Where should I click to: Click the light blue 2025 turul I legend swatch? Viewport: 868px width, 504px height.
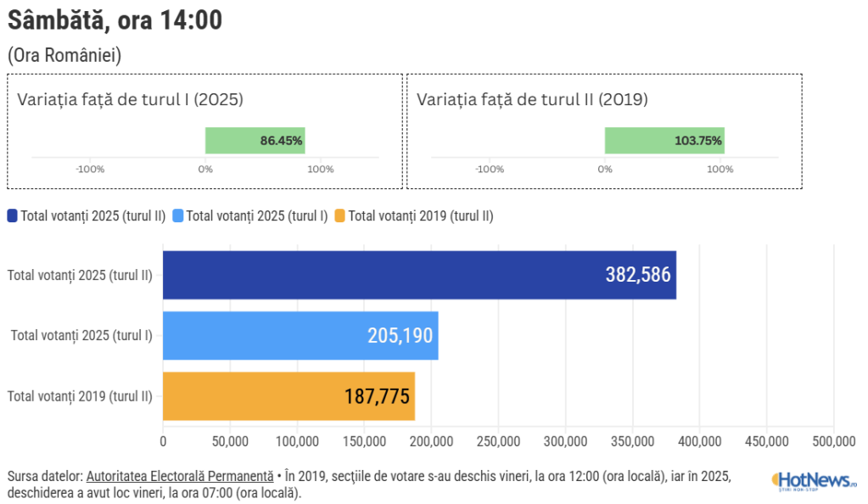(x=177, y=216)
